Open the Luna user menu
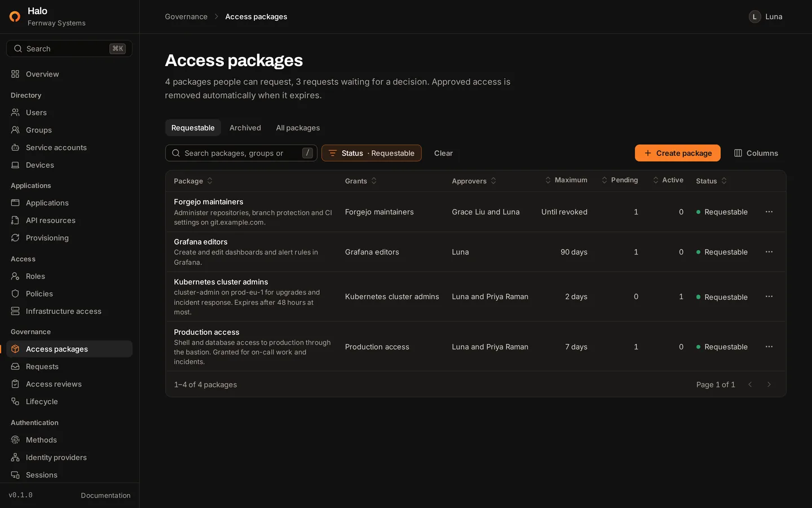The height and width of the screenshot is (508, 812). pos(766,16)
